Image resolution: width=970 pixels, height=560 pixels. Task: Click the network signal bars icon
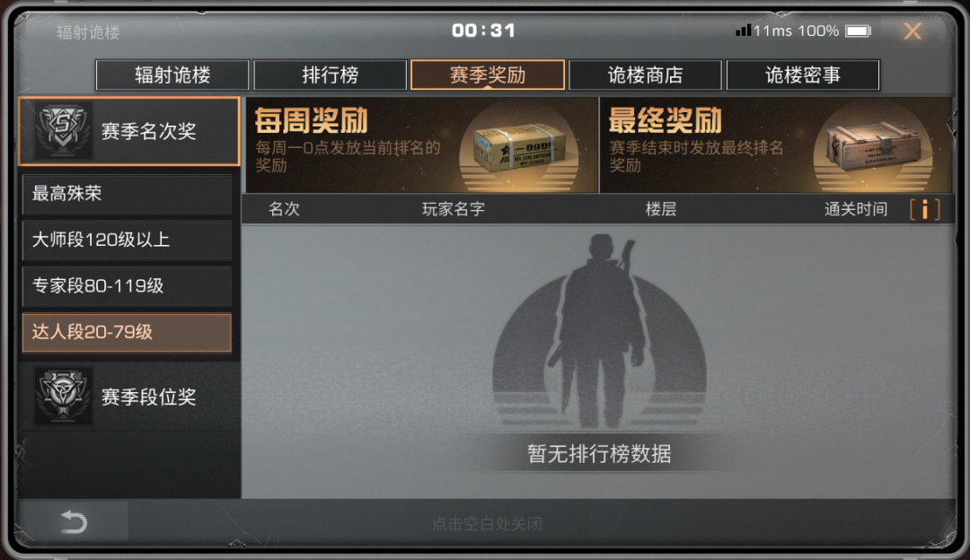743,31
